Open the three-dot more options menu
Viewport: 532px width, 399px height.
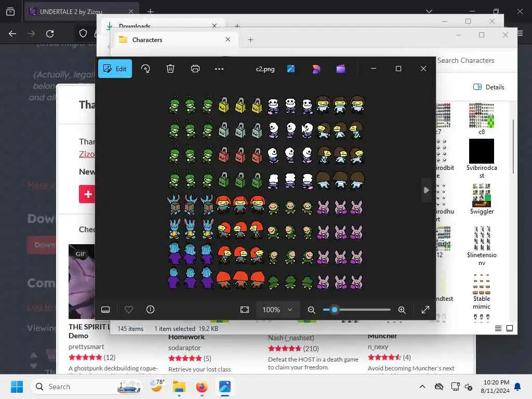pos(219,69)
